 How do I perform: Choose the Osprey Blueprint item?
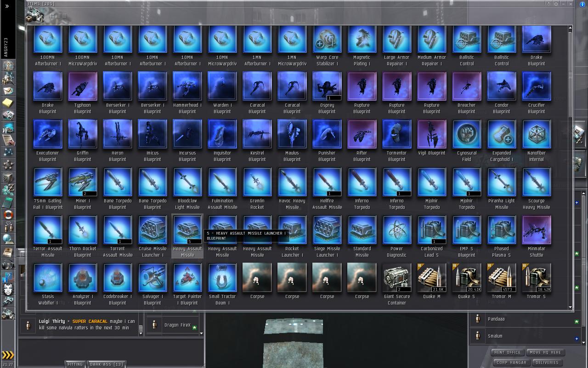[327, 93]
